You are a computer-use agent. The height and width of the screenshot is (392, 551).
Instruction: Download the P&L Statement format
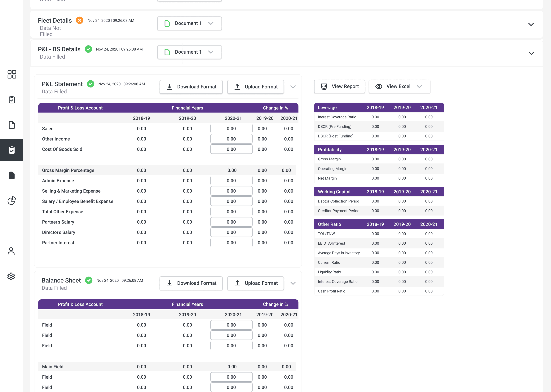pyautogui.click(x=191, y=87)
